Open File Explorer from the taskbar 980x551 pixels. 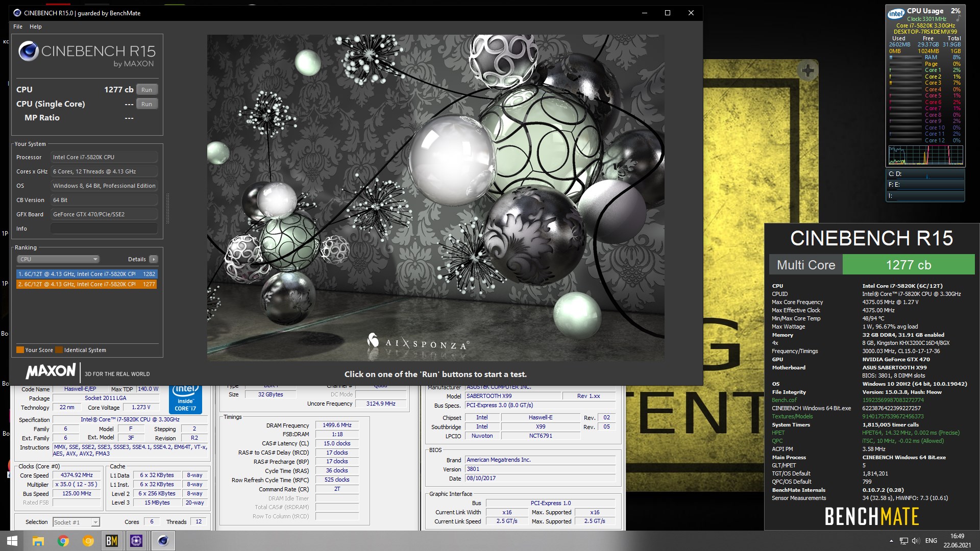(38, 541)
